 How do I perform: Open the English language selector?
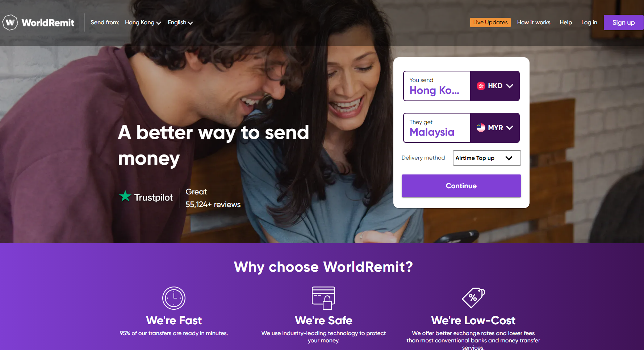(180, 22)
